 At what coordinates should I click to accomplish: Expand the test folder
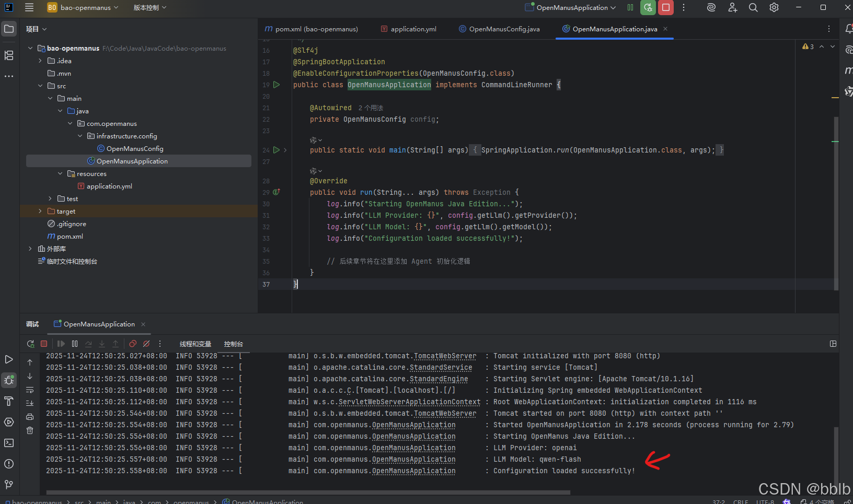click(x=50, y=198)
